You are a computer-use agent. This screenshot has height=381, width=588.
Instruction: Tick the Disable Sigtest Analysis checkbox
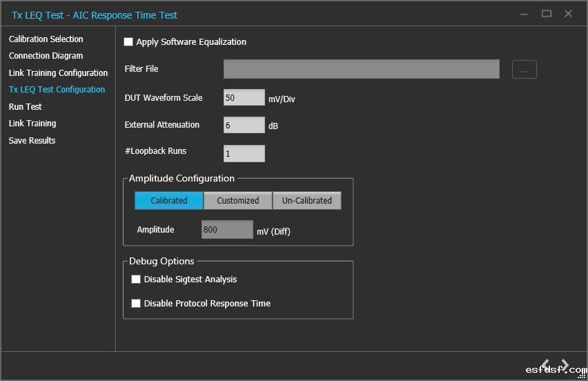pyautogui.click(x=136, y=280)
